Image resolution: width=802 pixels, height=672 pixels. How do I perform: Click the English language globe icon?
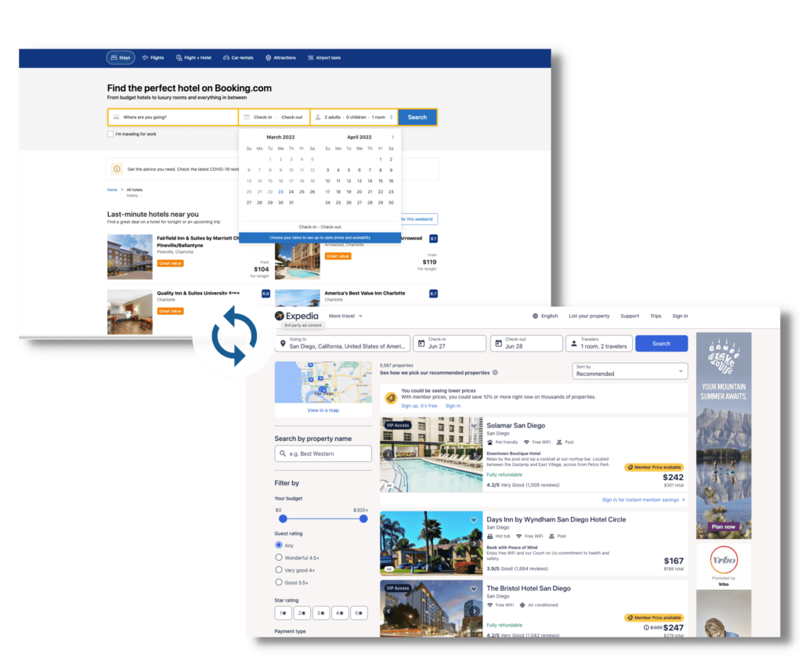click(536, 316)
